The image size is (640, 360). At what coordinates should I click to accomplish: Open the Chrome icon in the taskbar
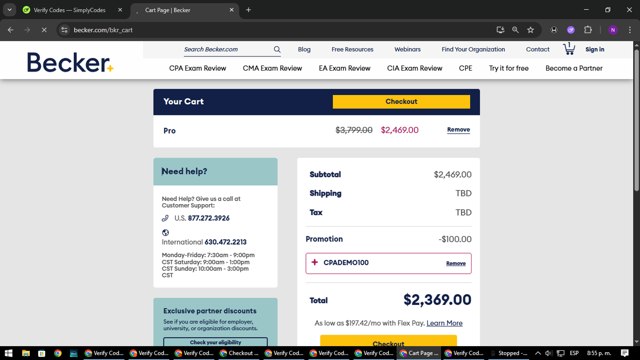pos(58,353)
